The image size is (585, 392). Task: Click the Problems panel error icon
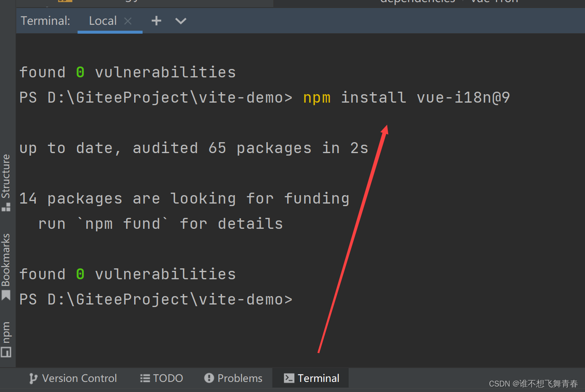[209, 378]
